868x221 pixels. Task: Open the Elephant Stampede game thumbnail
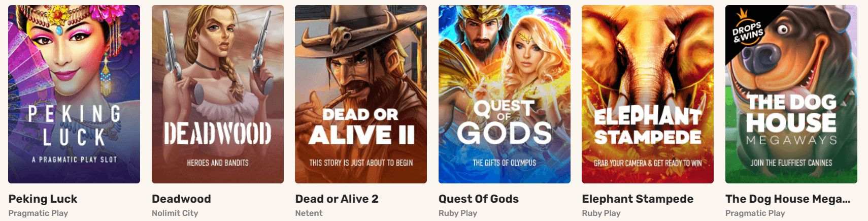click(648, 94)
